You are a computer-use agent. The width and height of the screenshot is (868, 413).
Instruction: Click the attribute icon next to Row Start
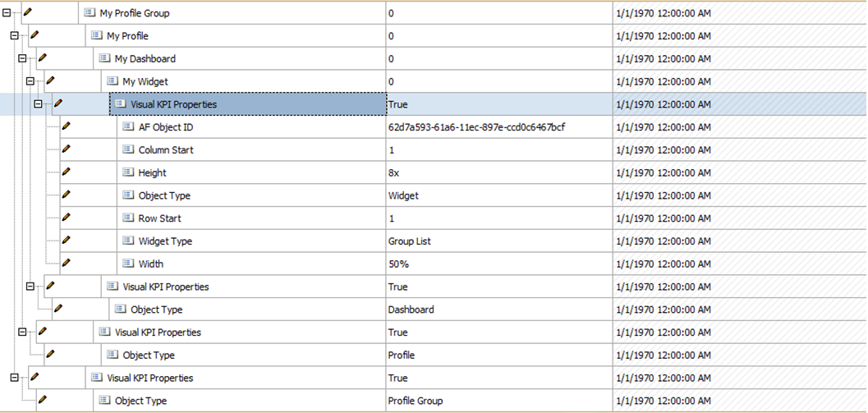point(128,218)
